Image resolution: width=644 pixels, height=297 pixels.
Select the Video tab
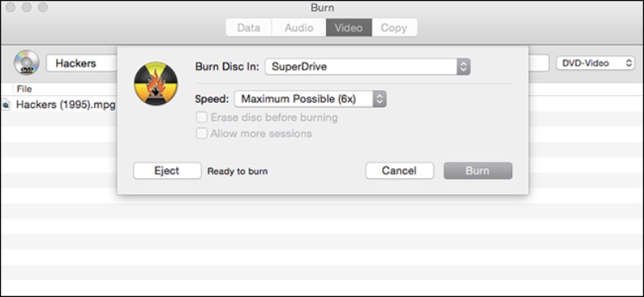pos(349,28)
